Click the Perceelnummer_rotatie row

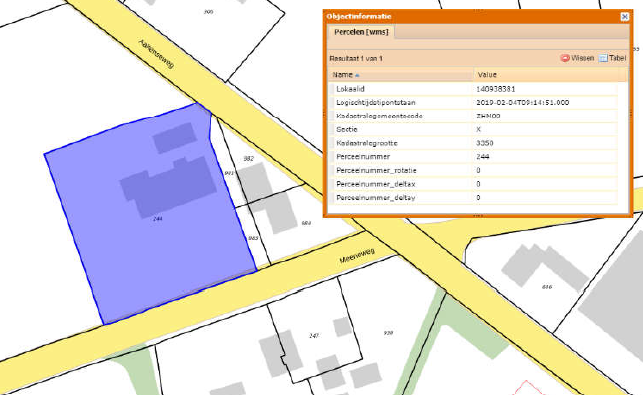[473, 170]
